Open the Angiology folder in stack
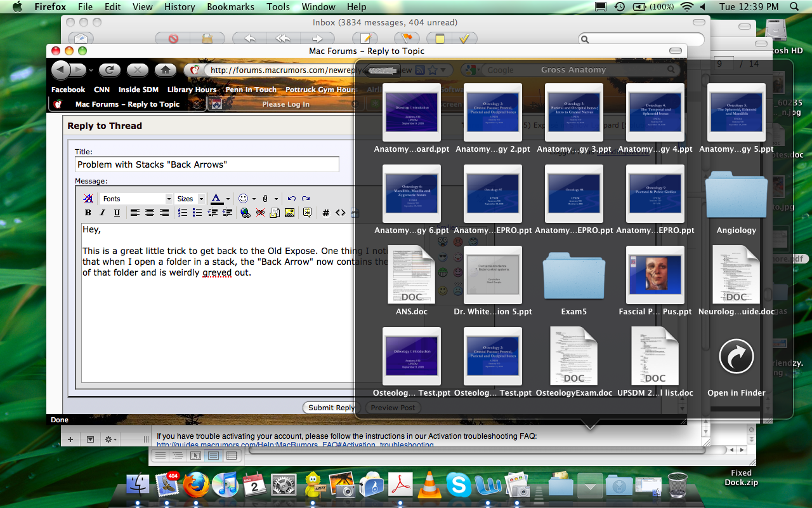This screenshot has height=508, width=812. [737, 201]
